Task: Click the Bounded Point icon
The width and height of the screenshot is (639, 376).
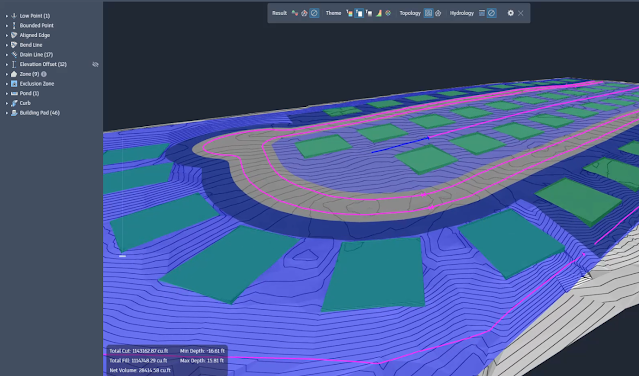Action: [14, 25]
